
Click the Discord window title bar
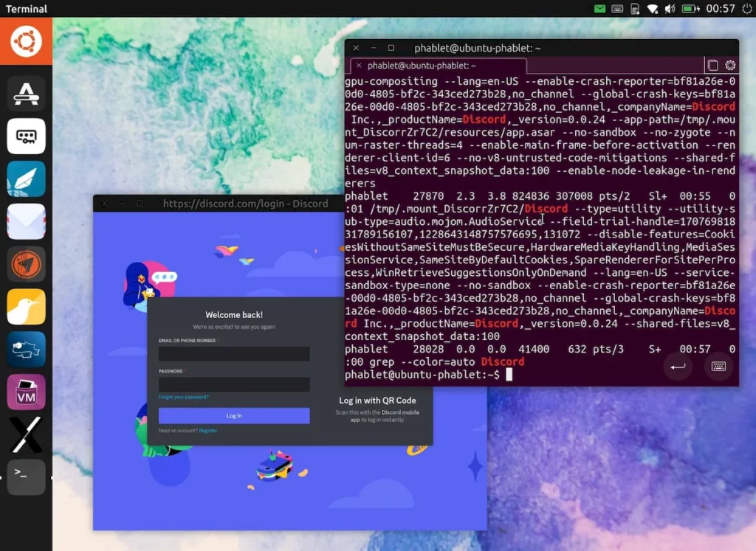[x=219, y=204]
